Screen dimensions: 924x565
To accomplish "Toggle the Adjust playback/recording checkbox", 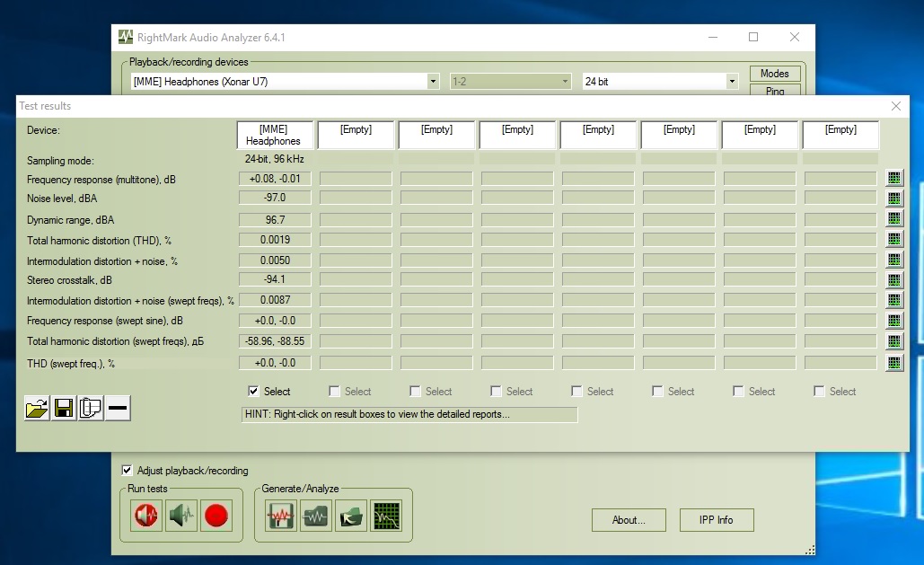I will point(128,471).
